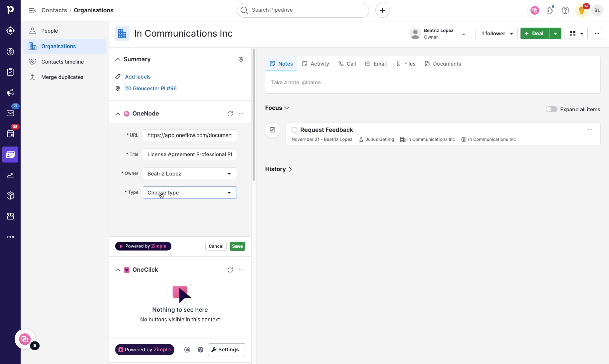609x364 pixels.
Task: Switch to the Notes tab
Action: point(281,64)
